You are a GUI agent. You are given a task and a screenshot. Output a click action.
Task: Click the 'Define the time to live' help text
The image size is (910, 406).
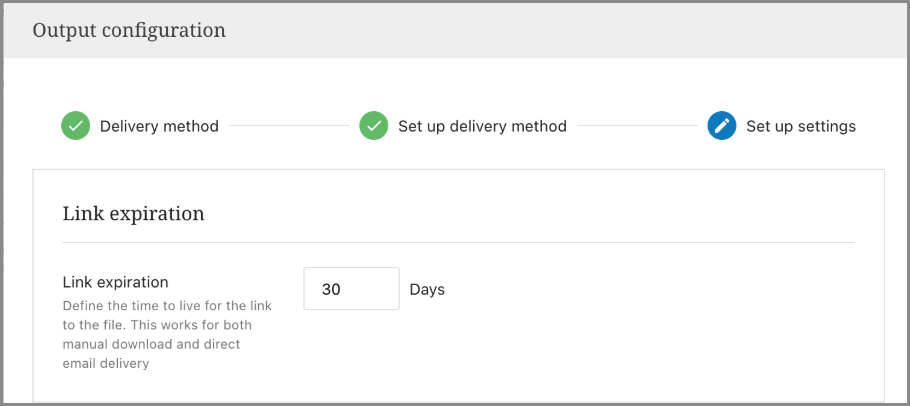tap(166, 304)
